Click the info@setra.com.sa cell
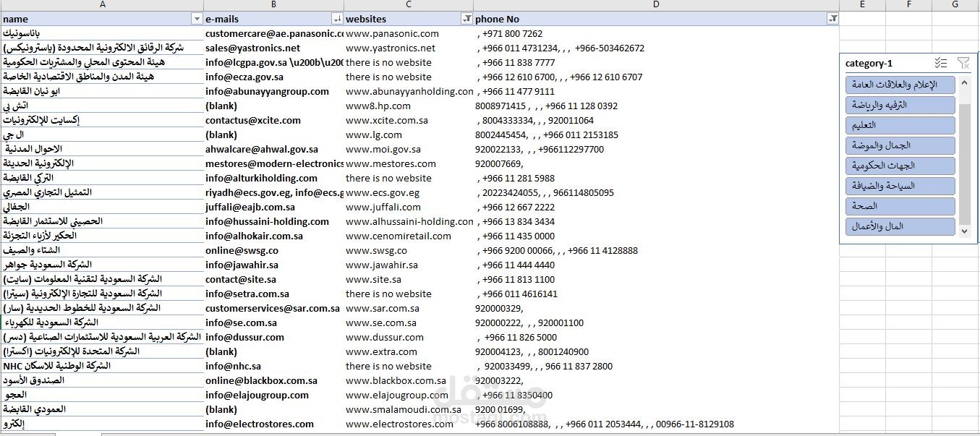This screenshot has height=436, width=980. pyautogui.click(x=273, y=294)
